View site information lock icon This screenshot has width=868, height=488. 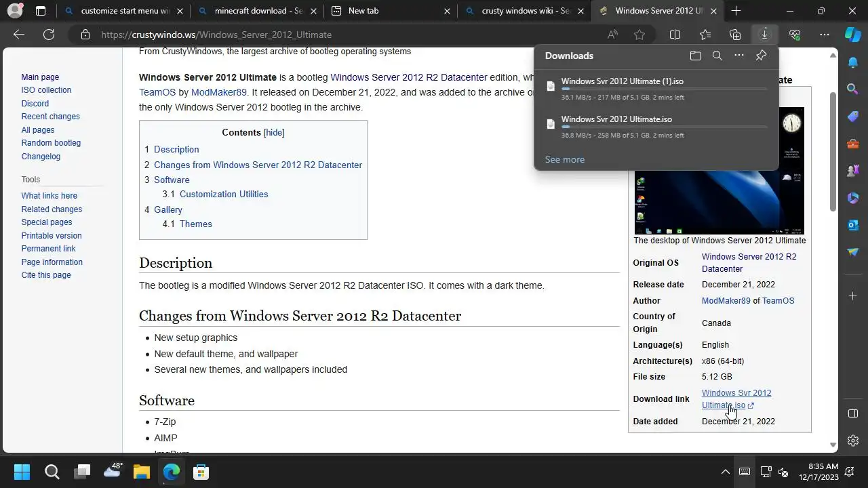coord(85,35)
